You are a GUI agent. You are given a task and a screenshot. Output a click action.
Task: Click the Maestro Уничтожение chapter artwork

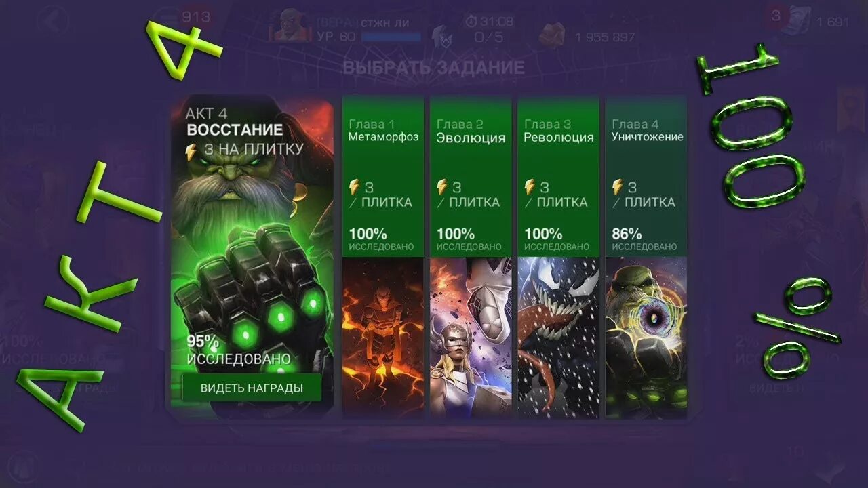pyautogui.click(x=646, y=337)
